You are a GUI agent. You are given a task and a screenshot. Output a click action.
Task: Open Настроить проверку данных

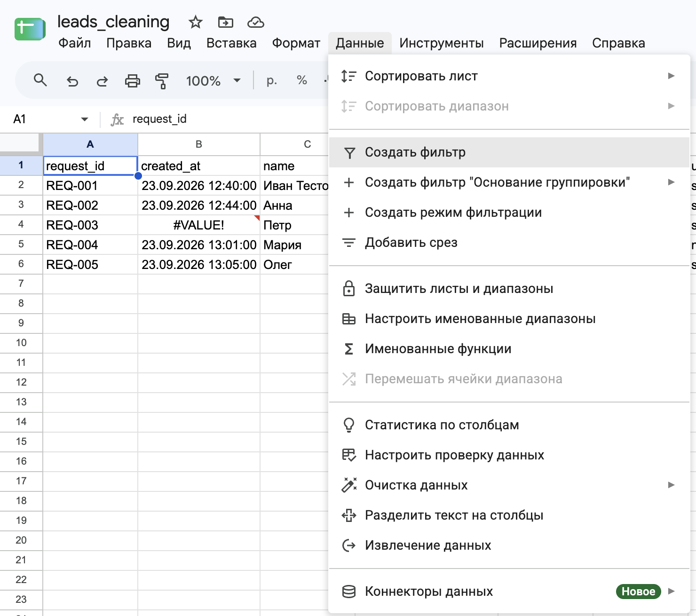pos(509,455)
